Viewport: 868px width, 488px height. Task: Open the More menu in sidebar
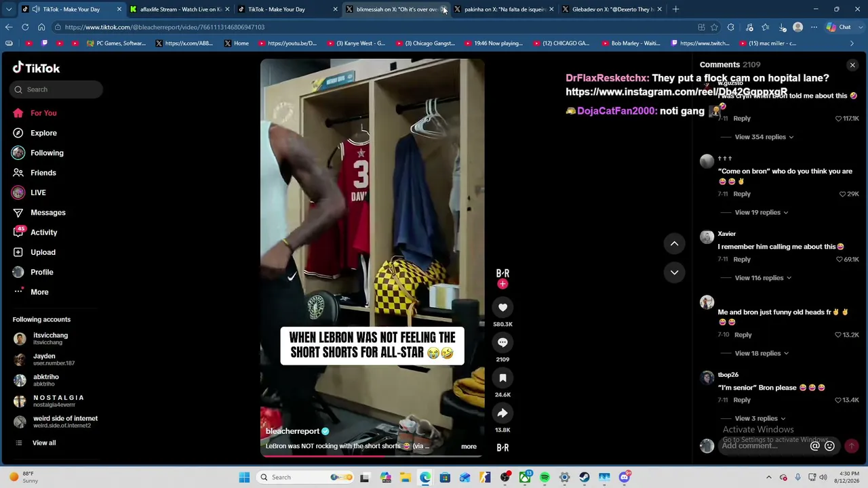pyautogui.click(x=39, y=292)
